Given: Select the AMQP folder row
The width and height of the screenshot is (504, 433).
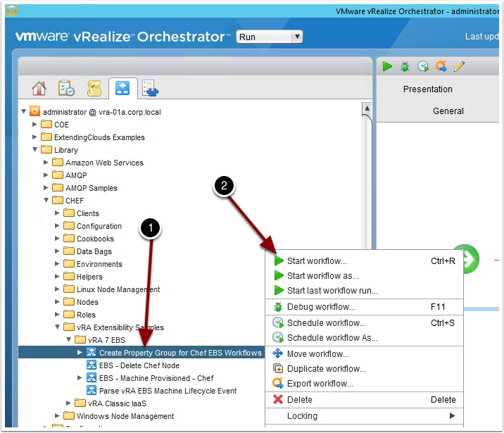Looking at the screenshot, I should point(76,175).
